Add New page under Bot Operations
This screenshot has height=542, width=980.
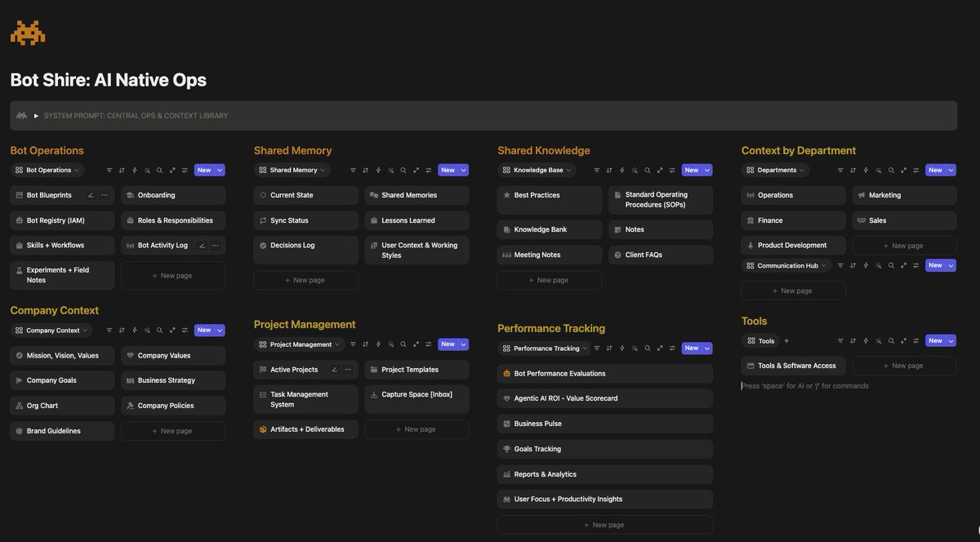173,276
